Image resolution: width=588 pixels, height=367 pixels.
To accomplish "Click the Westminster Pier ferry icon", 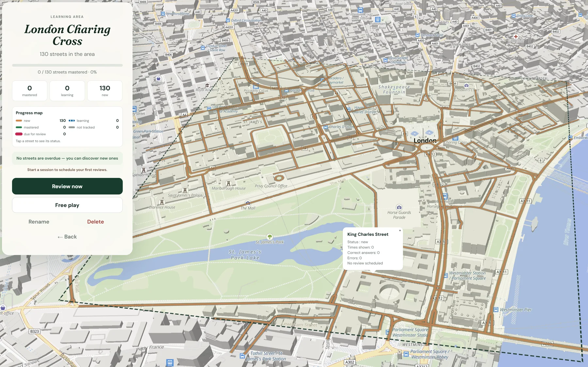I will (x=496, y=309).
